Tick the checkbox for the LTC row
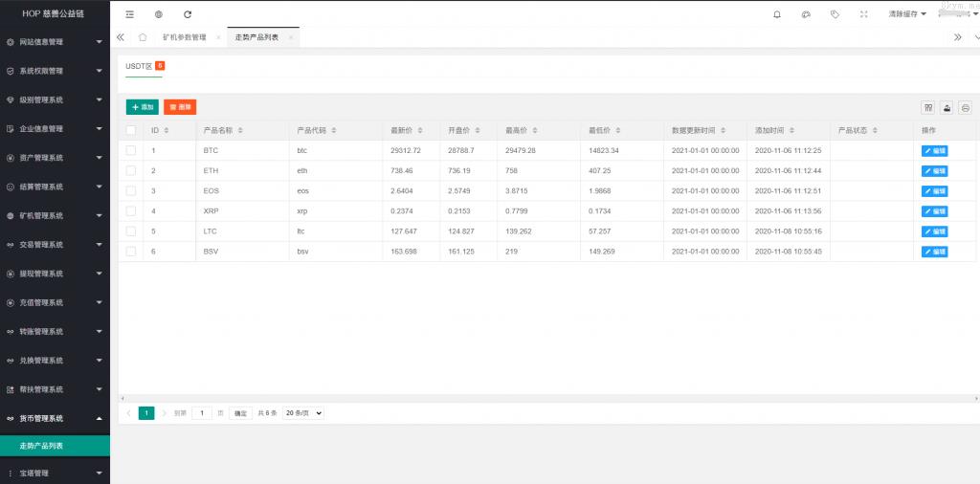 [131, 231]
